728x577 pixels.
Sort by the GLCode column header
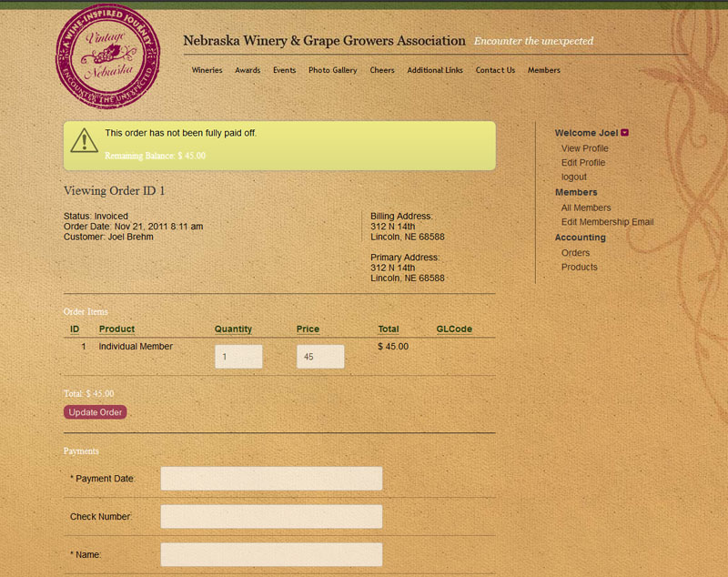point(454,329)
